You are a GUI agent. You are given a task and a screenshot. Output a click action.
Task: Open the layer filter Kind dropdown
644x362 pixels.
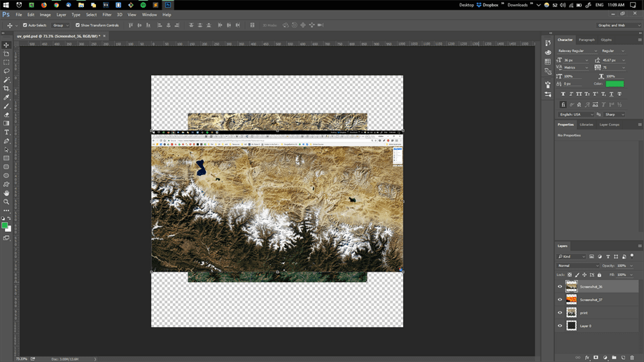571,256
